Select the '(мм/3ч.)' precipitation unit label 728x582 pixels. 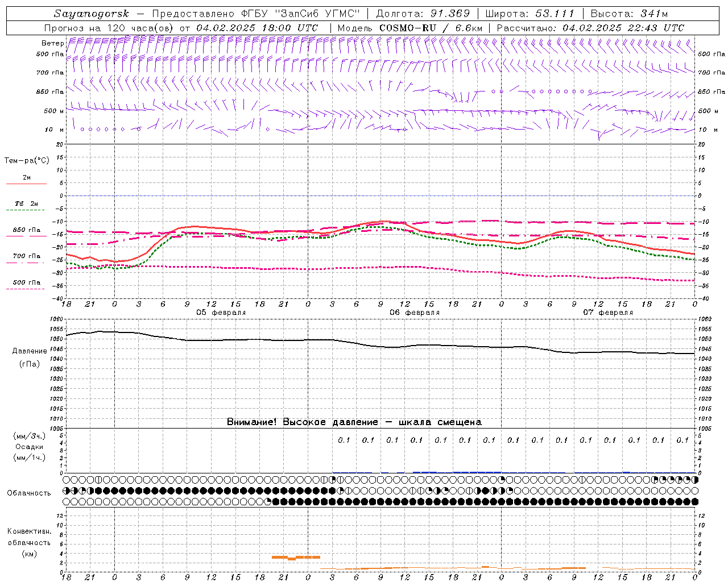(30, 436)
